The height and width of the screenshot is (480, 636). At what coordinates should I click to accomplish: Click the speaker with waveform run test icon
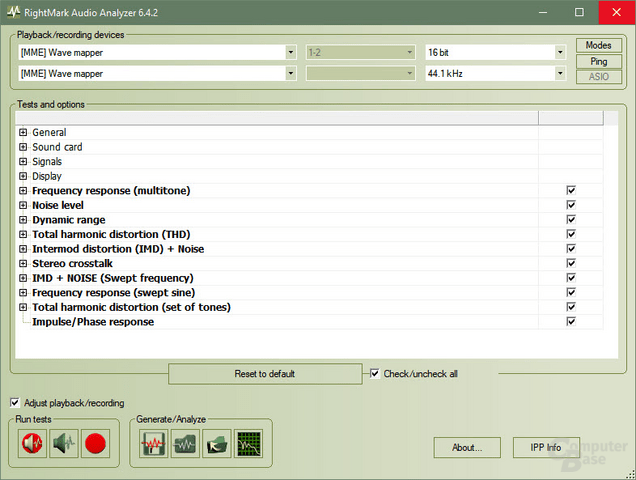pos(64,443)
